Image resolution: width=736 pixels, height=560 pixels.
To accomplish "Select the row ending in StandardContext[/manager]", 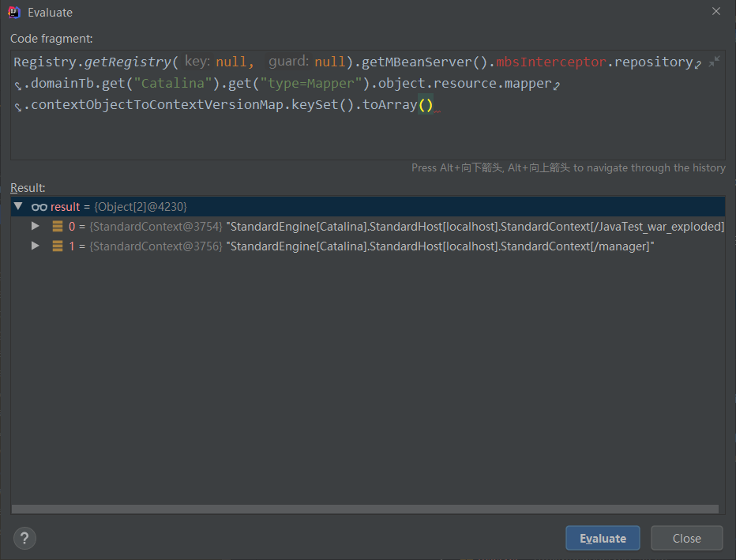I will pos(367,246).
